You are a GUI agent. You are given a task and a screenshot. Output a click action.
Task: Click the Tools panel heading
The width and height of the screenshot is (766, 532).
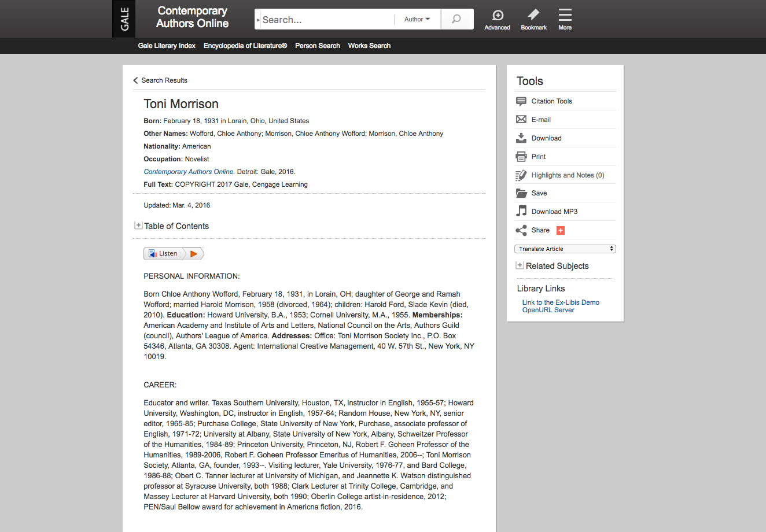coord(530,81)
